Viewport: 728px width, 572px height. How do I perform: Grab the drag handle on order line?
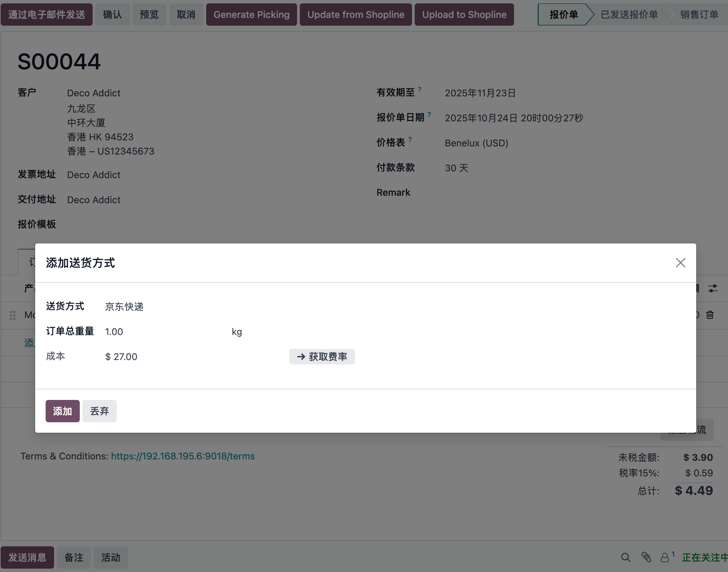[13, 315]
